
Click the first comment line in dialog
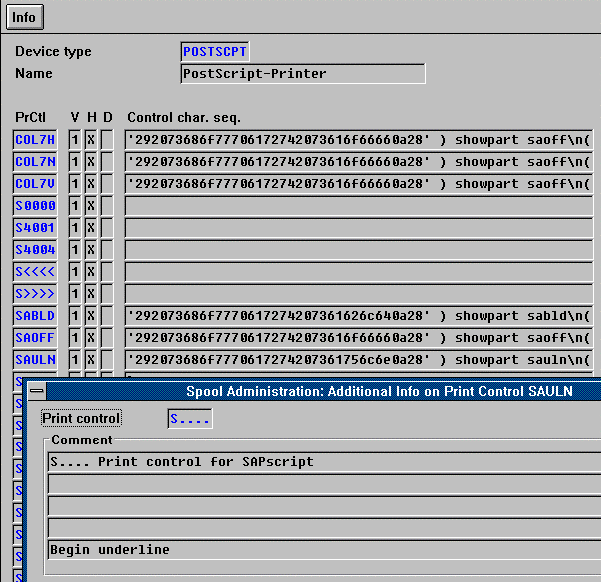click(324, 462)
